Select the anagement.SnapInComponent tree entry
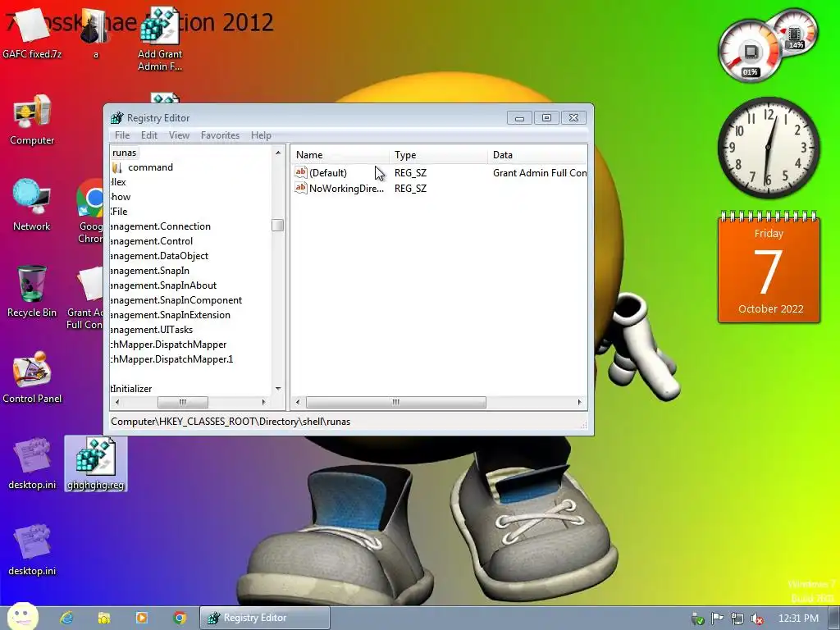The height and width of the screenshot is (630, 840). 176,300
